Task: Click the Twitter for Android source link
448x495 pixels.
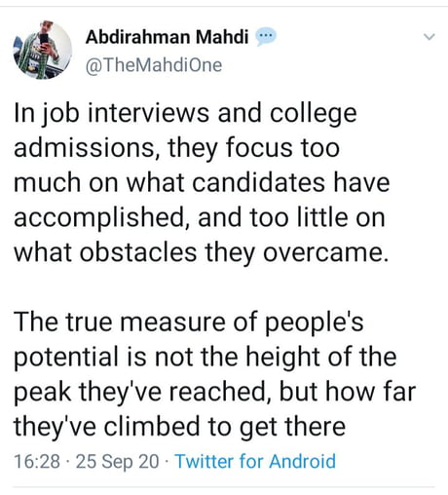Action: (255, 461)
